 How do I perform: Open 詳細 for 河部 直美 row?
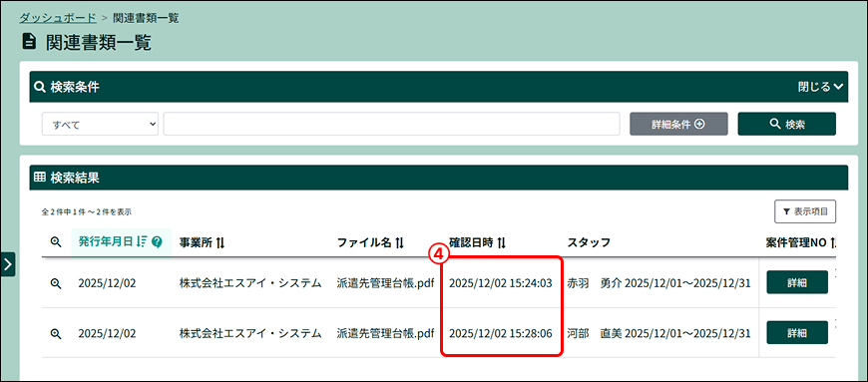click(797, 333)
